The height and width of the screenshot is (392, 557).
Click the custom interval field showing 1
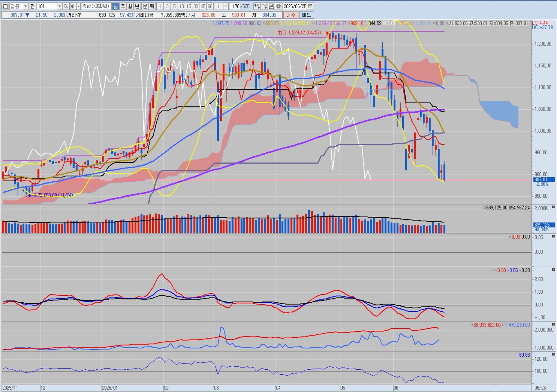point(219,6)
